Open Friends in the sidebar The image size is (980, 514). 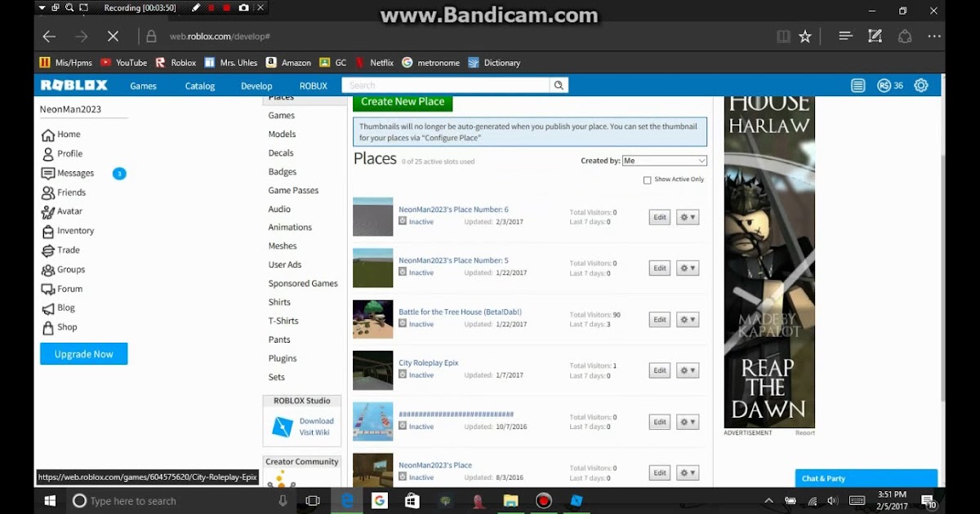point(64,193)
